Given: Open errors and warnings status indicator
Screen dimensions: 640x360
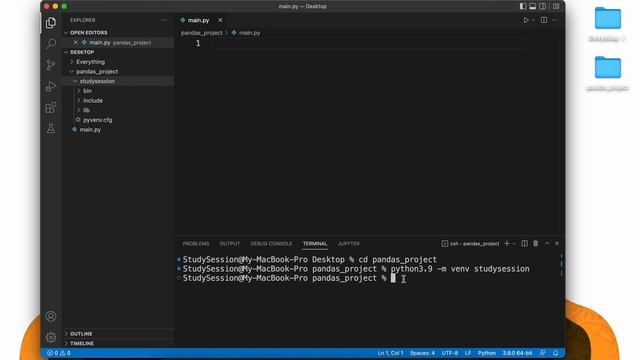Looking at the screenshot, I should click(58, 353).
